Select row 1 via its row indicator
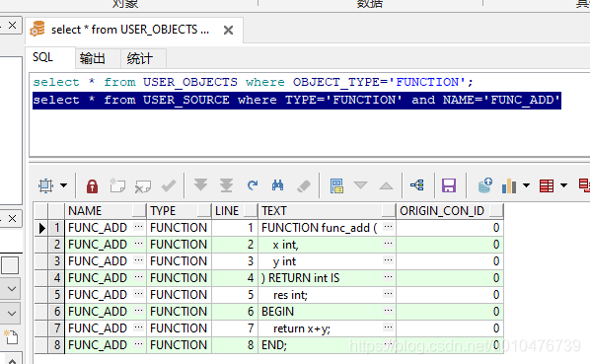Screen dimensions: 590x364 click(x=41, y=228)
